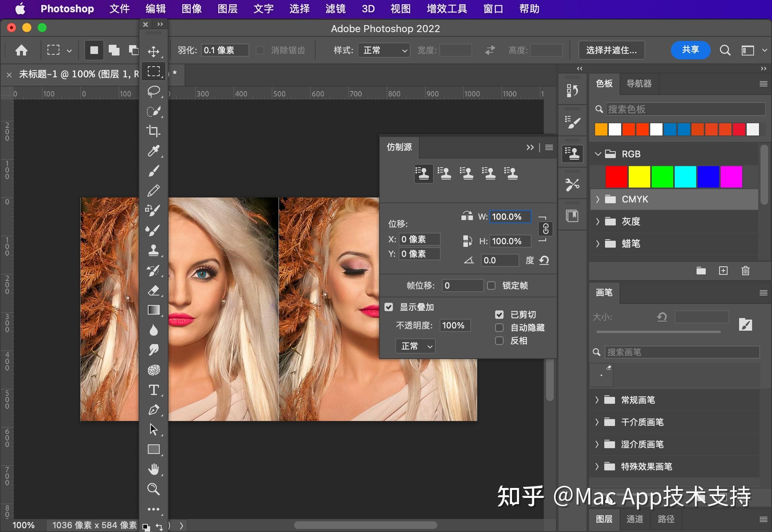
Task: Select the Move tool
Action: 154,51
